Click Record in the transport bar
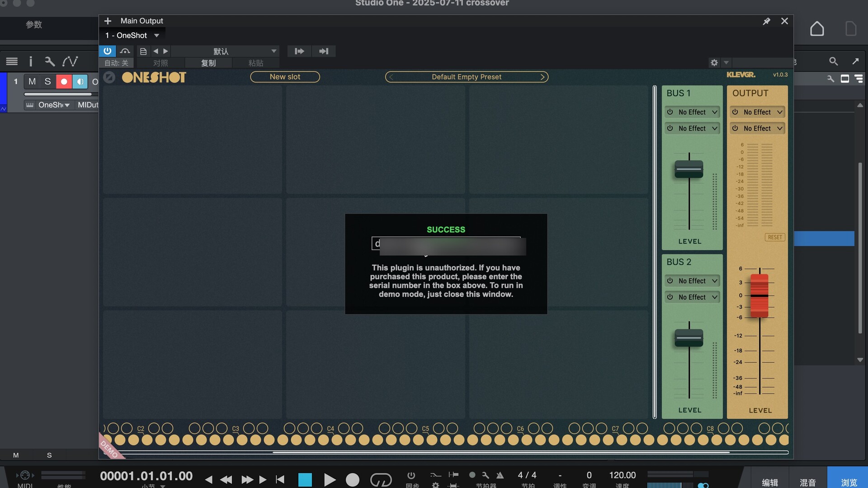 pos(353,479)
